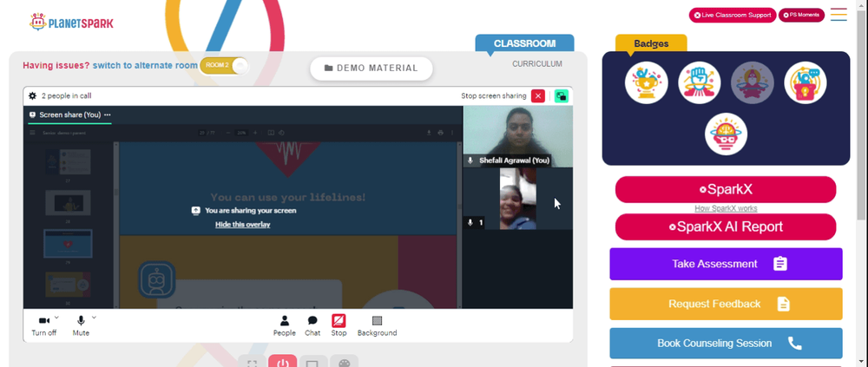Open the Chat panel
Image resolution: width=868 pixels, height=367 pixels.
pos(312,325)
